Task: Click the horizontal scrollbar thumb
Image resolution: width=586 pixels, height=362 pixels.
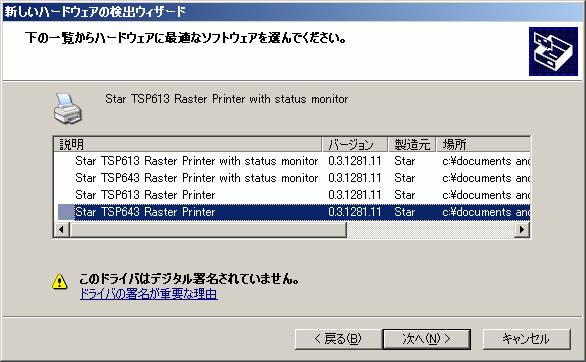Action: (x=208, y=229)
